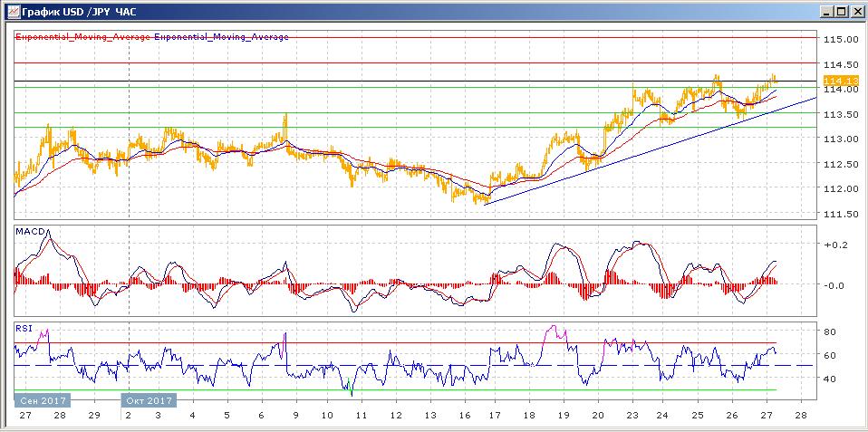Click date 20 on the time axis

[598, 415]
